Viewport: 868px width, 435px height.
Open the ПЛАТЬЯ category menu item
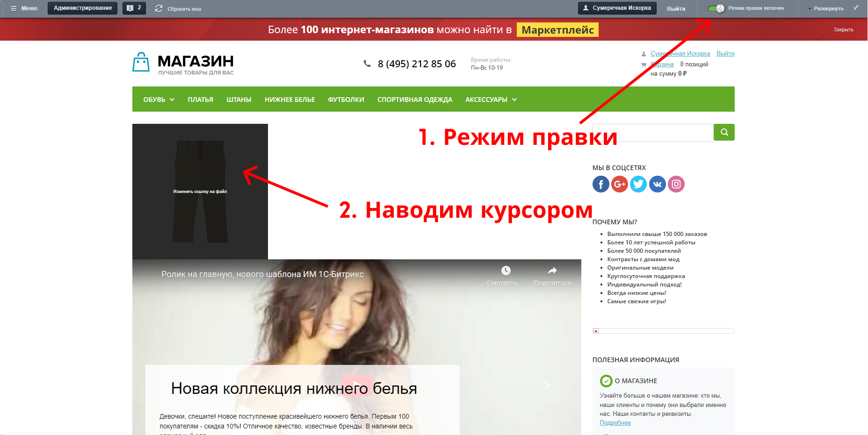(200, 100)
